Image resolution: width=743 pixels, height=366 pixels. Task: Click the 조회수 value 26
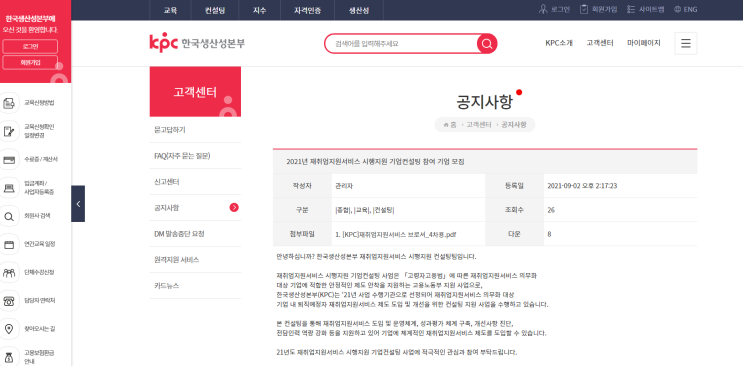[551, 210]
